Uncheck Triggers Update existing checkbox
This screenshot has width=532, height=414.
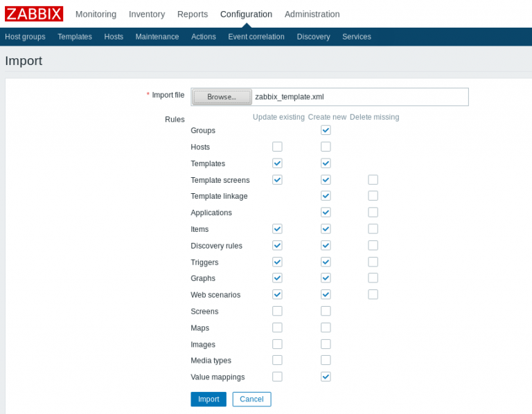pyautogui.click(x=277, y=262)
